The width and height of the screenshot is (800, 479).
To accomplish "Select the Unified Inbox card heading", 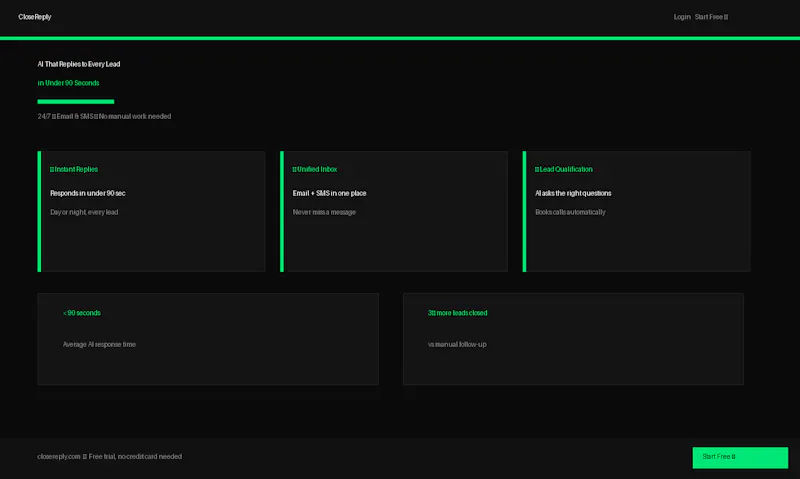I will coord(315,169).
